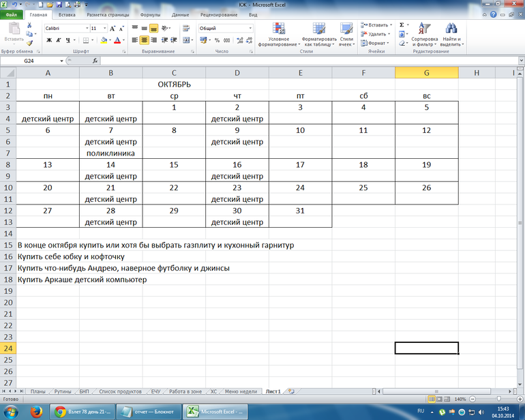Open the Calibri font name dropdown
The width and height of the screenshot is (525, 420).
87,28
